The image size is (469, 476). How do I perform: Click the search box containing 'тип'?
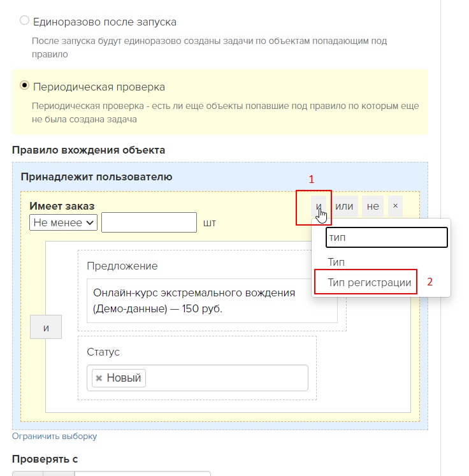[387, 237]
